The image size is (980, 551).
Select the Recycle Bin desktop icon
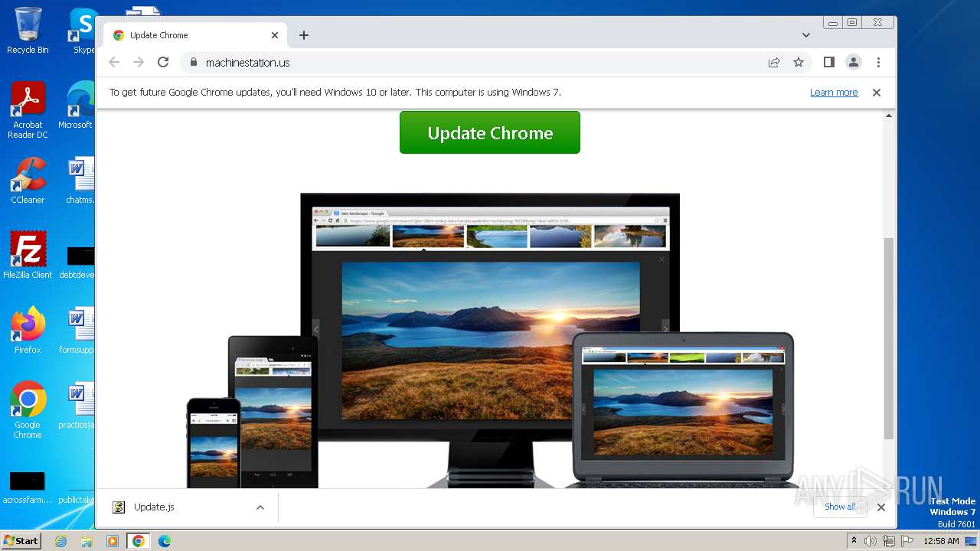click(28, 31)
